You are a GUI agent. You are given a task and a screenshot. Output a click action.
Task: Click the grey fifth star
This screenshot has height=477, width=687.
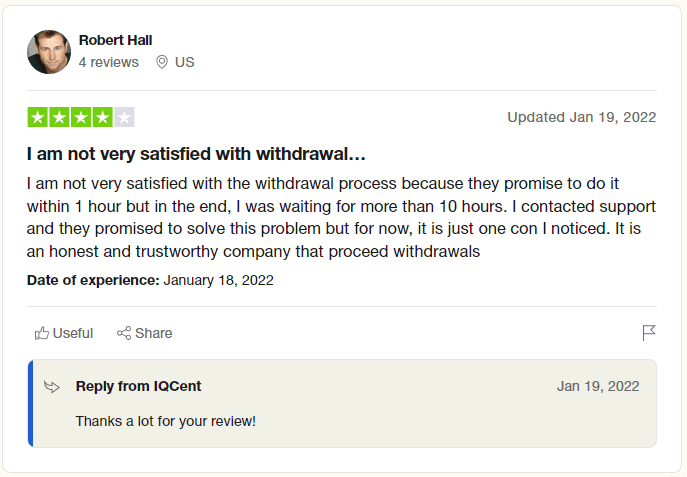pyautogui.click(x=124, y=117)
